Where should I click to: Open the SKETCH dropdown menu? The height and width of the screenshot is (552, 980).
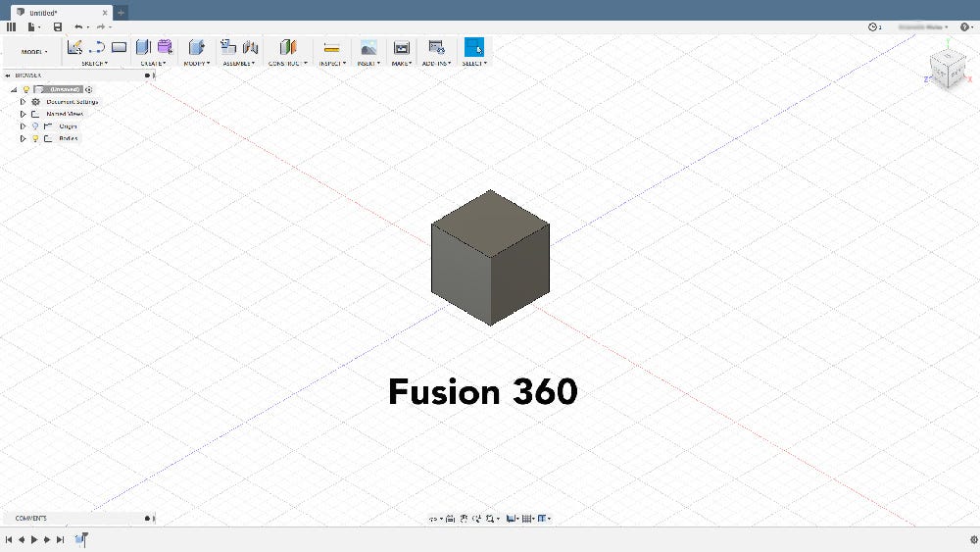pyautogui.click(x=94, y=63)
